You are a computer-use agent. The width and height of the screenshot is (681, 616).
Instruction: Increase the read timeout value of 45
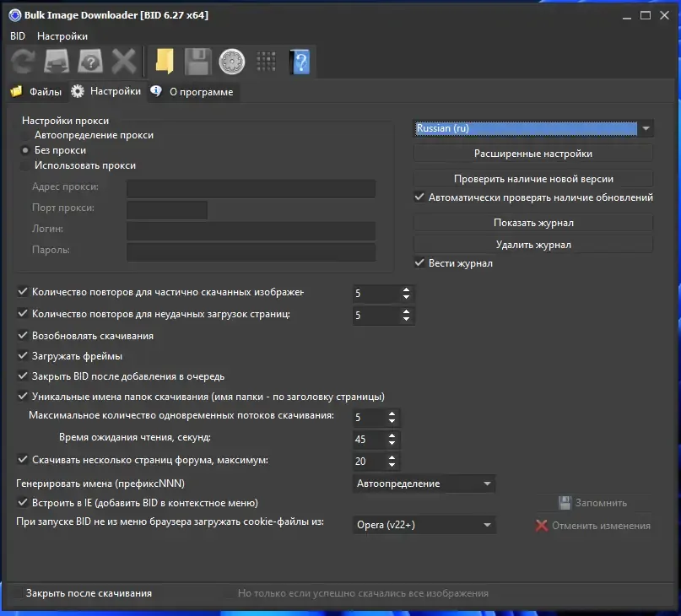pos(392,435)
